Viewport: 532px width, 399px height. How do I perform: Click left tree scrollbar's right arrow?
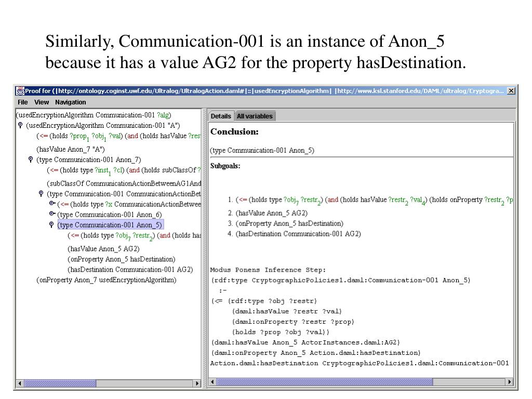click(197, 383)
